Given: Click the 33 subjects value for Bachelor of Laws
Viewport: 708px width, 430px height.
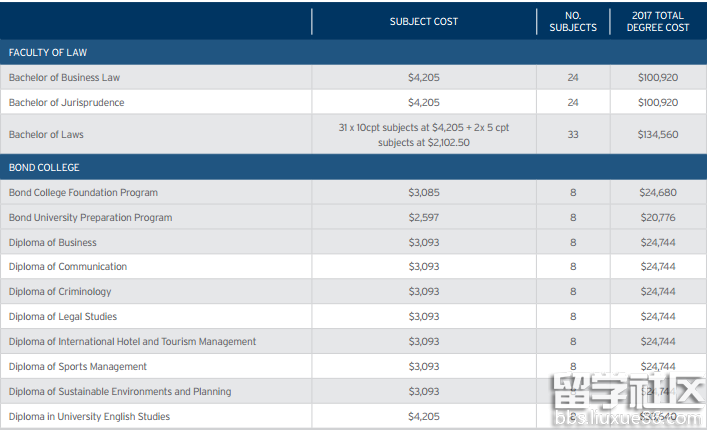Looking at the screenshot, I should click(x=573, y=135).
